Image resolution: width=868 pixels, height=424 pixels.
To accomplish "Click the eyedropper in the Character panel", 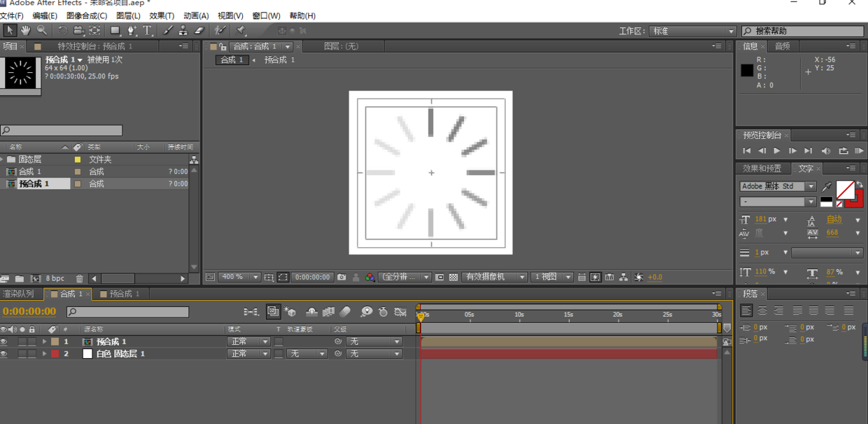I will (827, 186).
